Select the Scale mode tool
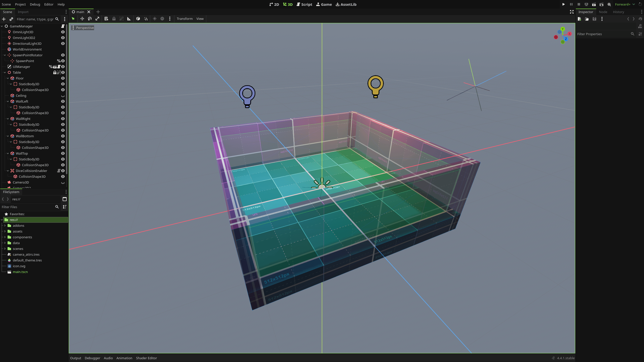The width and height of the screenshot is (644, 362). tap(97, 19)
